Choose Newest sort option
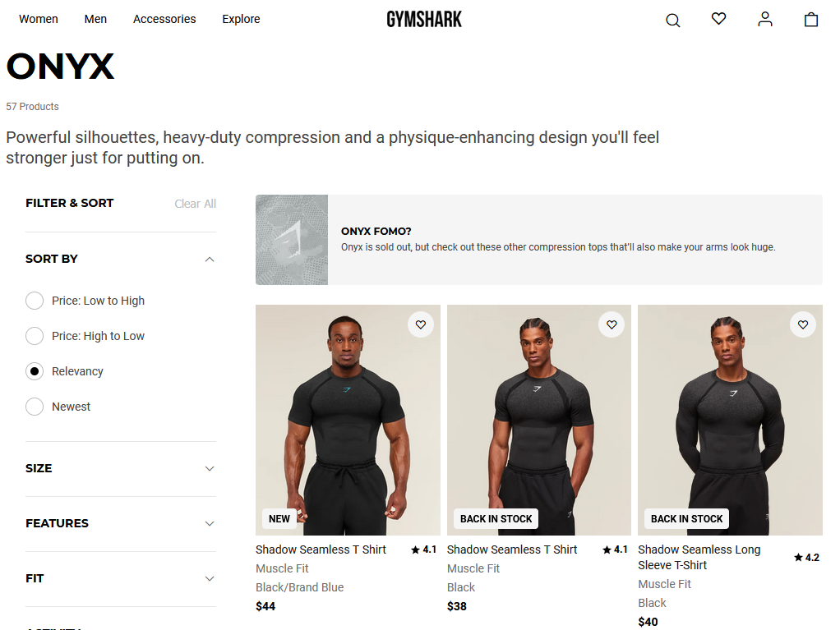This screenshot has width=840, height=630. [x=35, y=407]
